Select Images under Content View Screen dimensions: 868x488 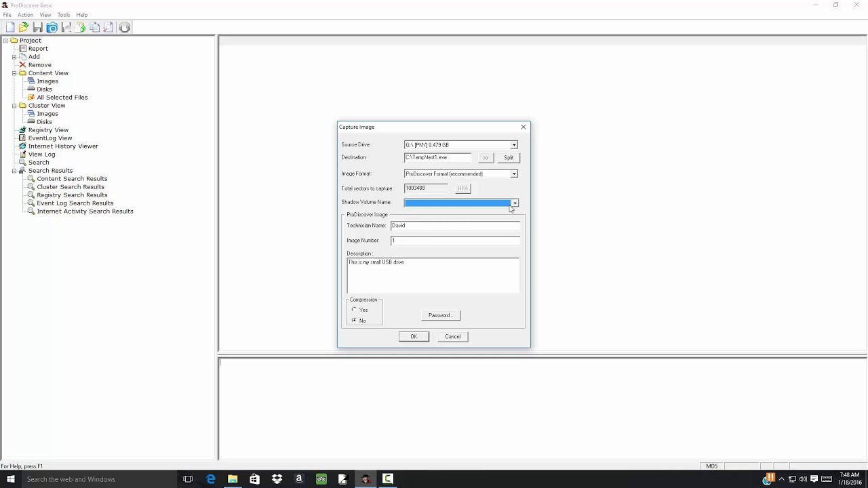tap(47, 81)
